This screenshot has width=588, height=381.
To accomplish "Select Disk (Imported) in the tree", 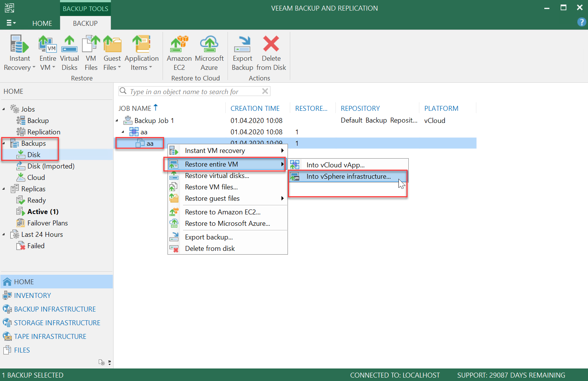I will tap(46, 166).
